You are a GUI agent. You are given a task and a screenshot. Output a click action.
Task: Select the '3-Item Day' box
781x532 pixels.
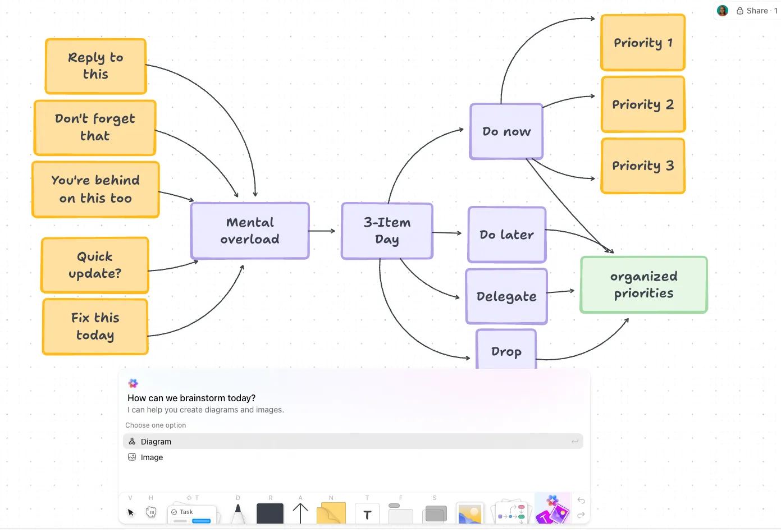[x=387, y=231]
